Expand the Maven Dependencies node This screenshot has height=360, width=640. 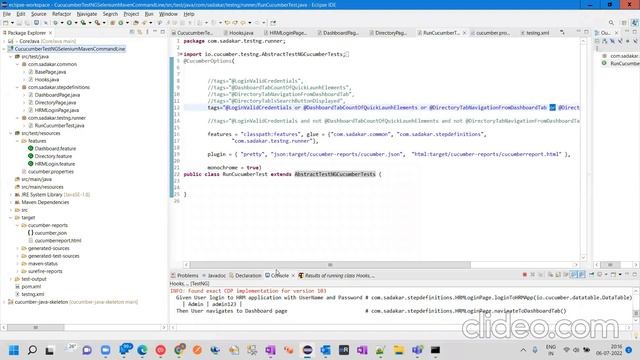click(x=11, y=202)
